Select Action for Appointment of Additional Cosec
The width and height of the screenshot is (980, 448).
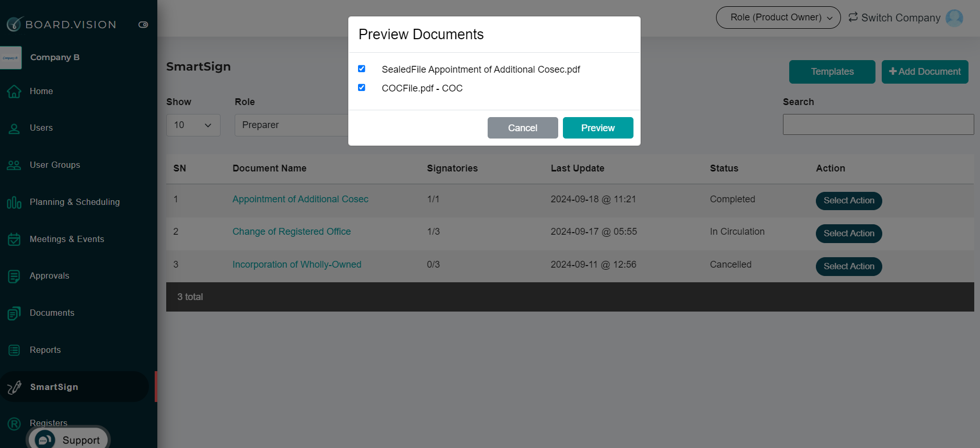tap(849, 201)
